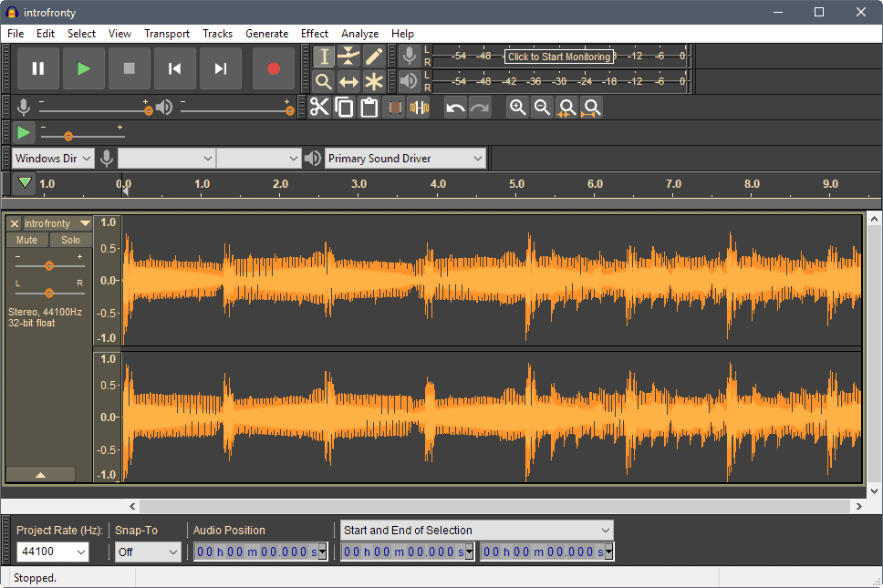883x588 pixels.
Task: Open the Generate menu
Action: (x=266, y=34)
